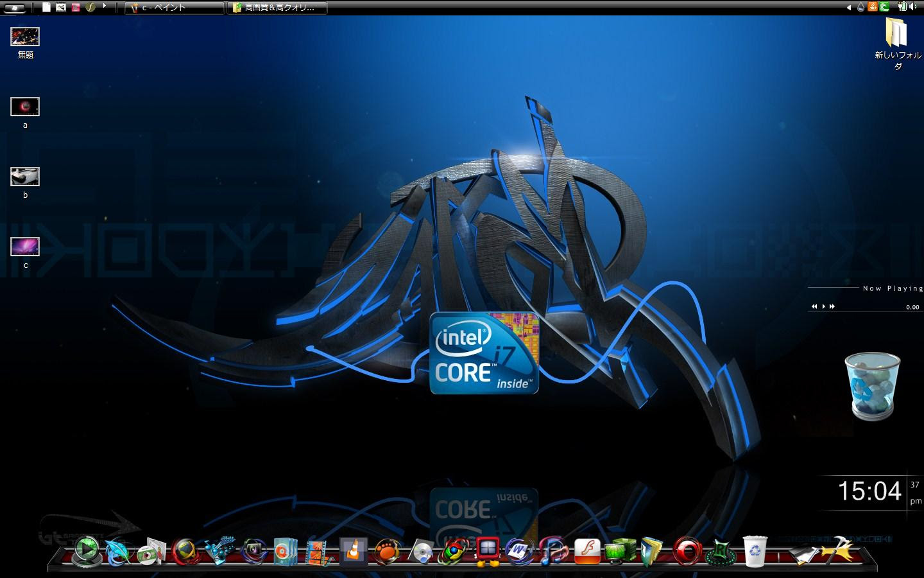Launch the hammer tools dock icon
Viewport: 924px width, 578px height.
(836, 550)
